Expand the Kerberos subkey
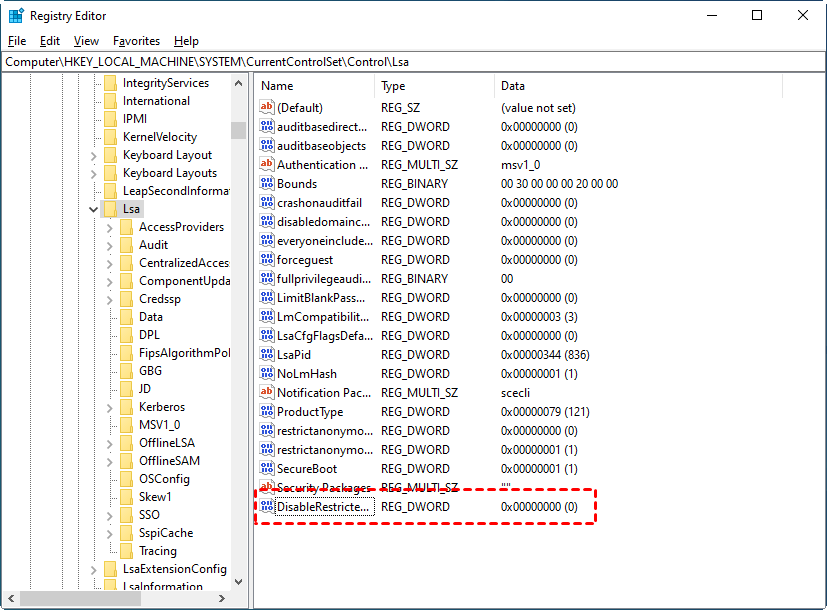The width and height of the screenshot is (827, 610). click(x=109, y=408)
